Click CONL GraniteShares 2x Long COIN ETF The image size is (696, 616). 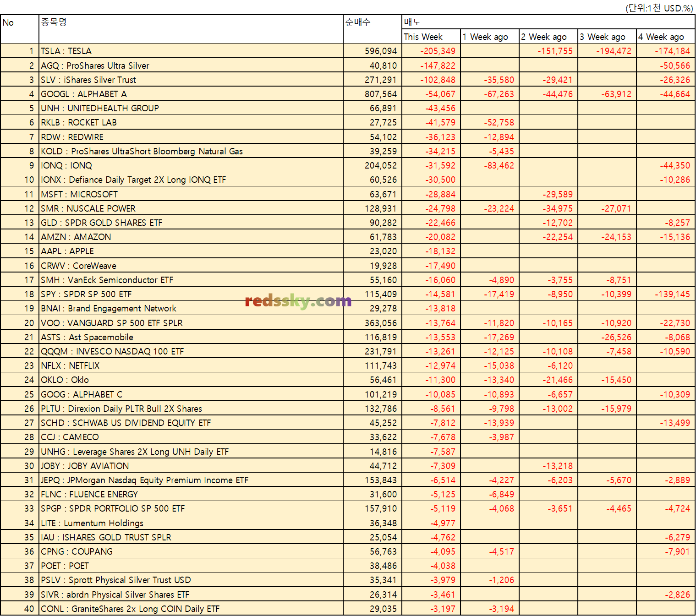click(x=191, y=608)
